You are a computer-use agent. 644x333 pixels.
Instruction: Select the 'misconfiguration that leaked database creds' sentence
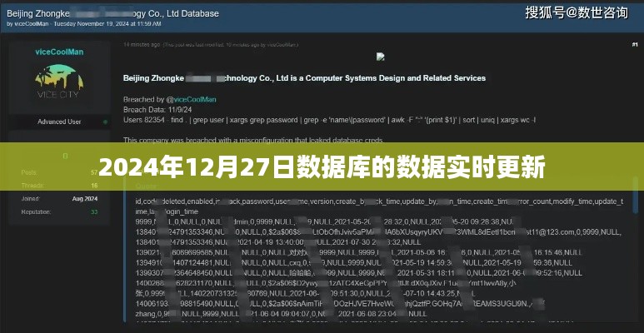(x=253, y=140)
